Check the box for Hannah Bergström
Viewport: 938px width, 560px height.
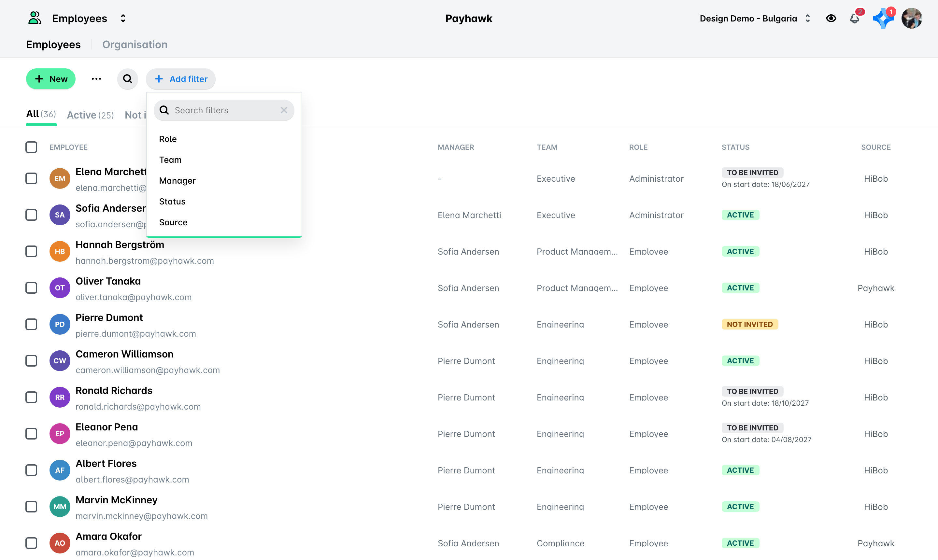point(31,251)
